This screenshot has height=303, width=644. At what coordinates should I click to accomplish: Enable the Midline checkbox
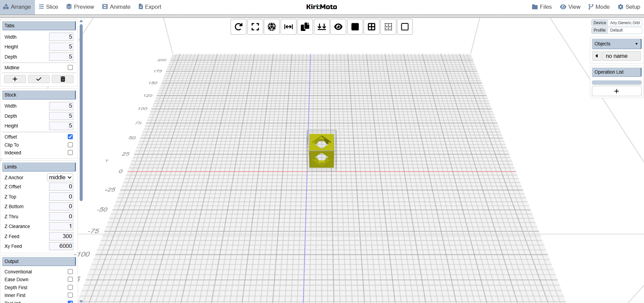[x=70, y=68]
